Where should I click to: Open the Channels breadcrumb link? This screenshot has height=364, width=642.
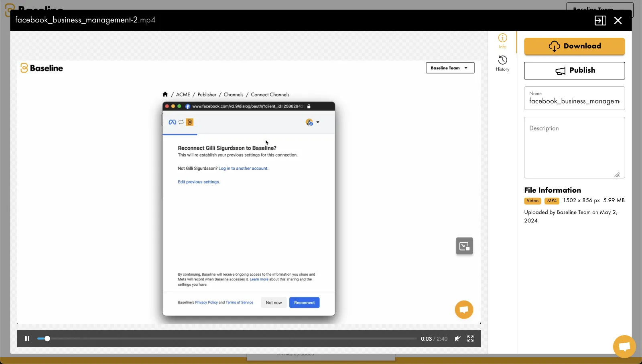pos(234,95)
